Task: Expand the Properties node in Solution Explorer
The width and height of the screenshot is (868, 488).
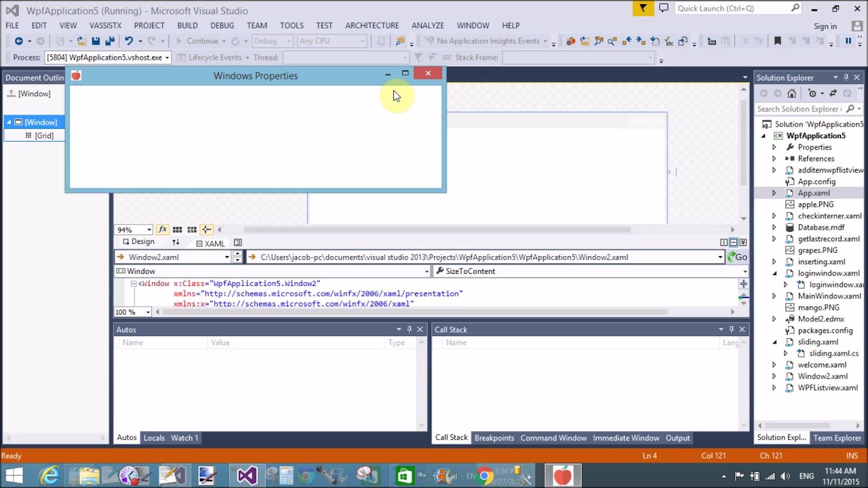Action: pos(774,147)
